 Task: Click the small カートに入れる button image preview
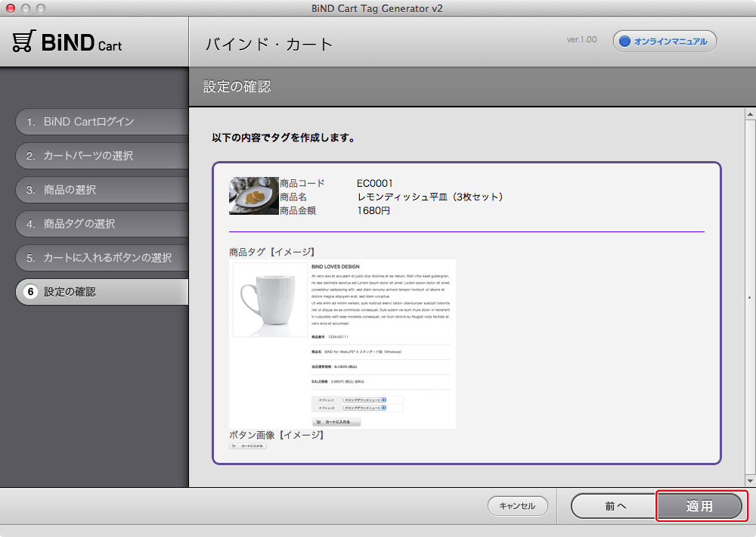(248, 445)
